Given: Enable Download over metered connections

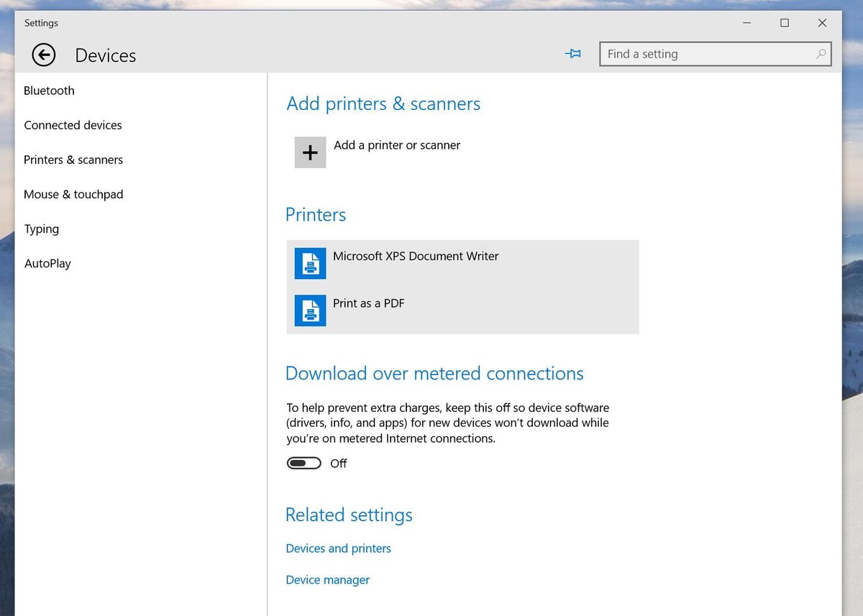Looking at the screenshot, I should [x=303, y=463].
